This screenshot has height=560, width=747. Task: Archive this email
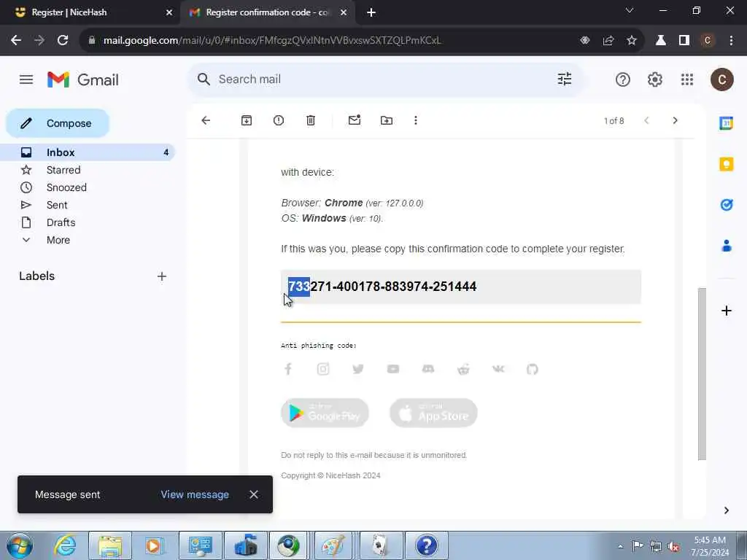pyautogui.click(x=247, y=120)
